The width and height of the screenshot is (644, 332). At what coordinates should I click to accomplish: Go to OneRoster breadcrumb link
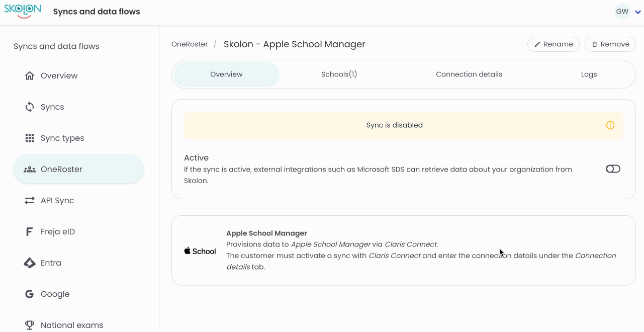coord(190,44)
